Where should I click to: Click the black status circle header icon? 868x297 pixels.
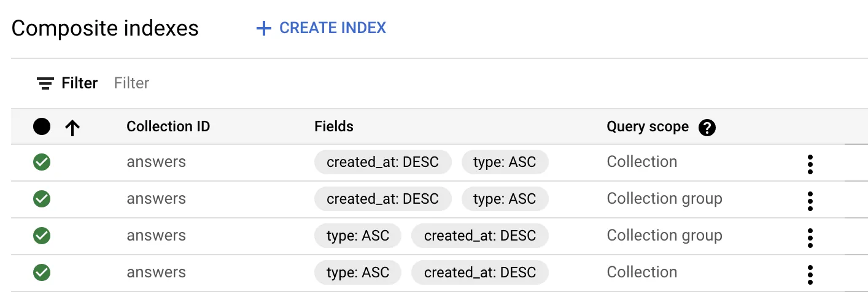(x=42, y=127)
